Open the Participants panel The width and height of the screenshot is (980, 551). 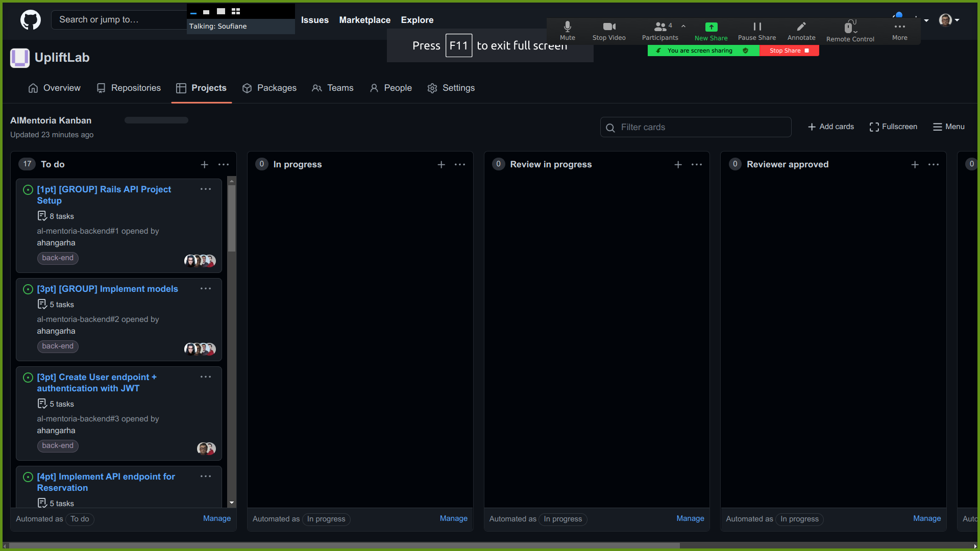659,31
